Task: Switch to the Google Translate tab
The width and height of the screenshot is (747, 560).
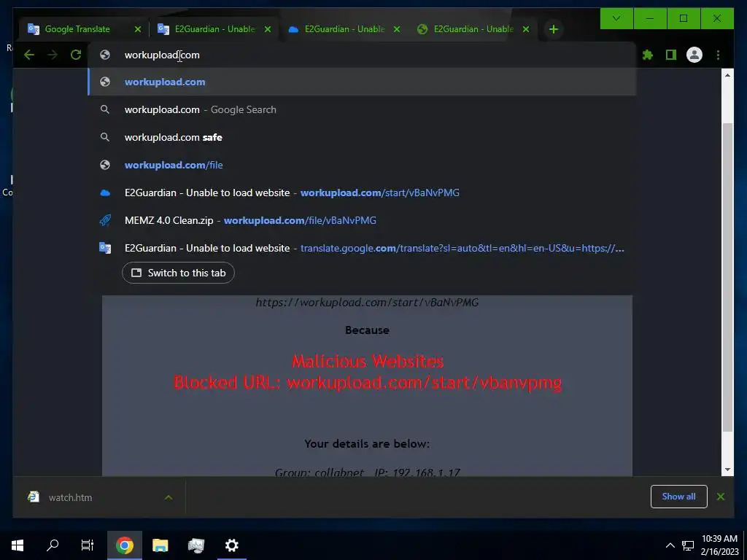Action: click(x=77, y=29)
